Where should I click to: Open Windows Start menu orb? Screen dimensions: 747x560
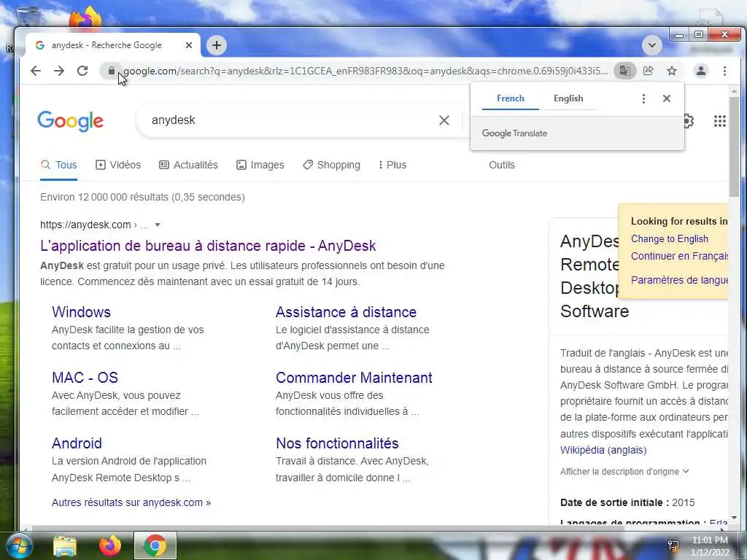pyautogui.click(x=18, y=545)
